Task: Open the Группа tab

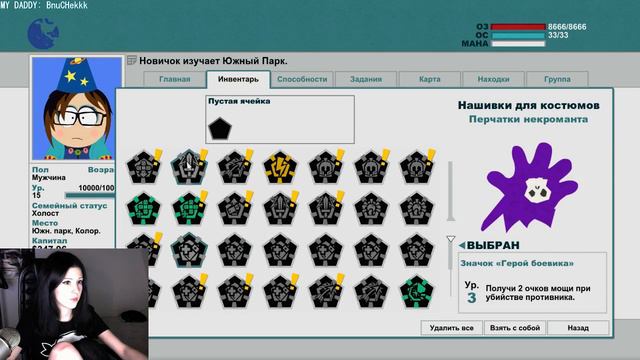Action: tap(557, 79)
